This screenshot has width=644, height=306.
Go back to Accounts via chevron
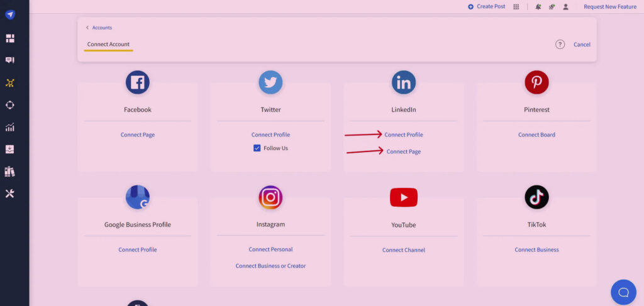pyautogui.click(x=87, y=28)
